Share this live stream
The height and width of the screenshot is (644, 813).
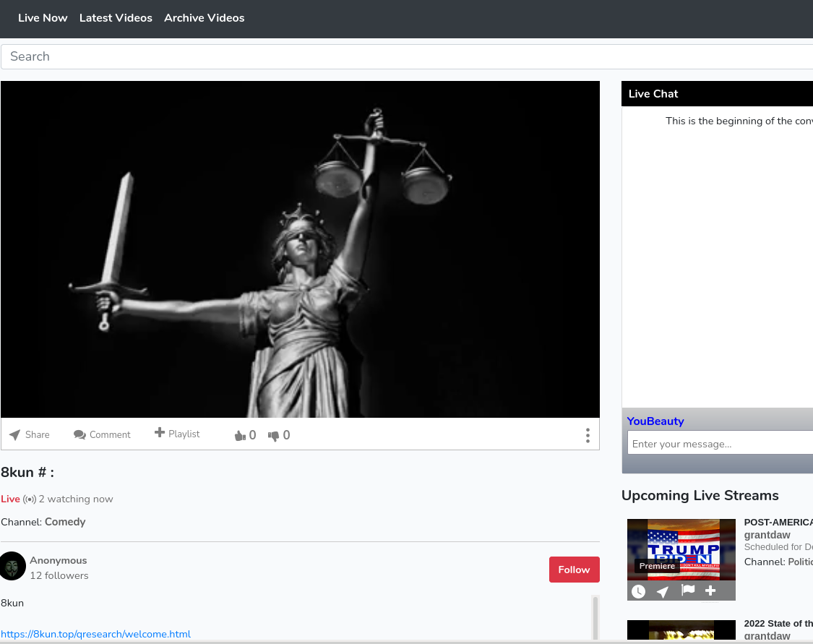(x=30, y=434)
